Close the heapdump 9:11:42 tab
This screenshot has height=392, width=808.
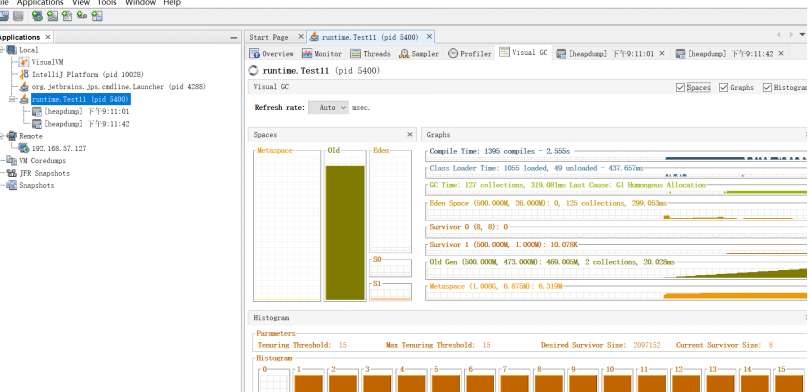pos(781,53)
